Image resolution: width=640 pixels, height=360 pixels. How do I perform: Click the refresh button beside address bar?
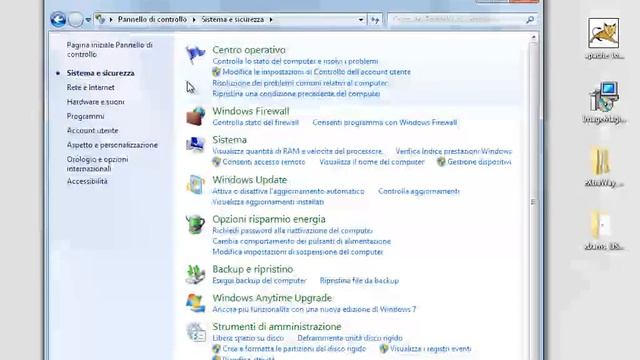pyautogui.click(x=375, y=19)
